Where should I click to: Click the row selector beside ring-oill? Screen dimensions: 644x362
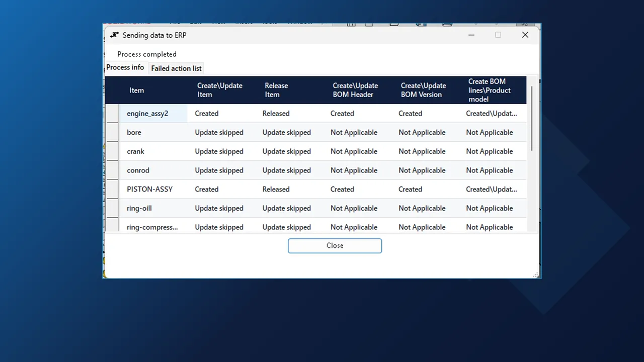112,208
